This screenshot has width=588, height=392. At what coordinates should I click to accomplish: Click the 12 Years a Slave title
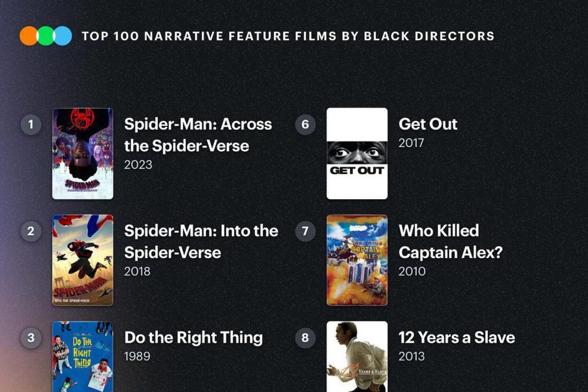click(456, 337)
